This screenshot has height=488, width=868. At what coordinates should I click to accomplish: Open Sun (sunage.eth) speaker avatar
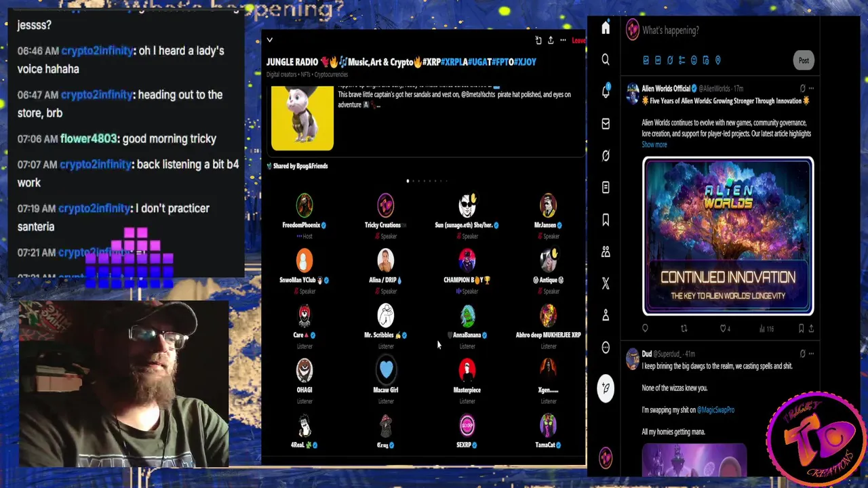pos(467,205)
